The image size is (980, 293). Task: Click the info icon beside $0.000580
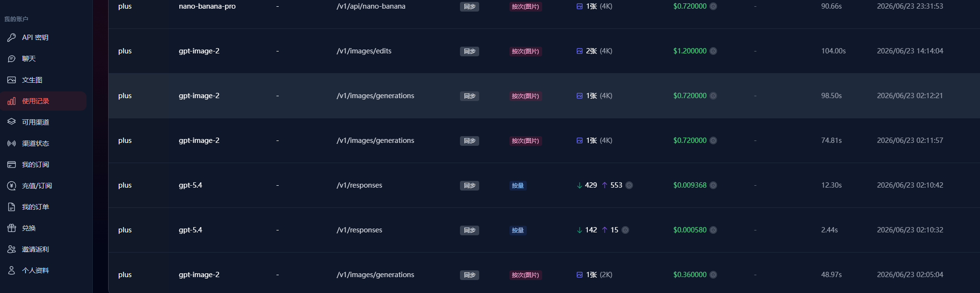[713, 230]
